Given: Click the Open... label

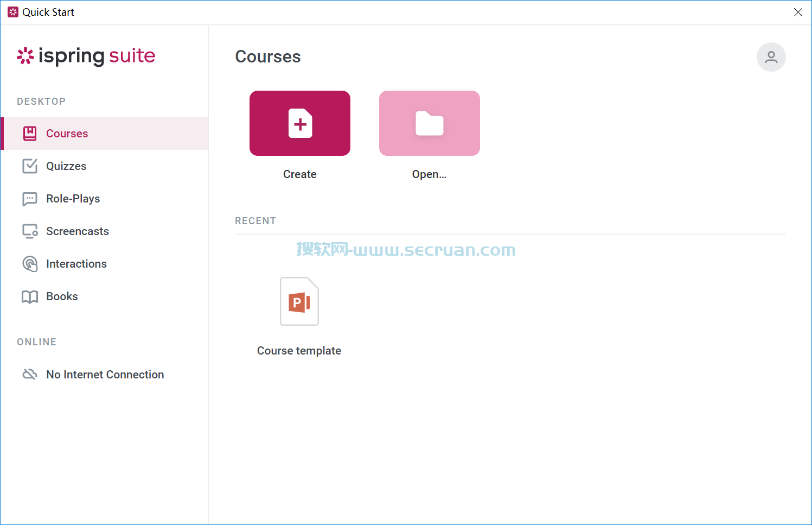Looking at the screenshot, I should pyautogui.click(x=430, y=174).
